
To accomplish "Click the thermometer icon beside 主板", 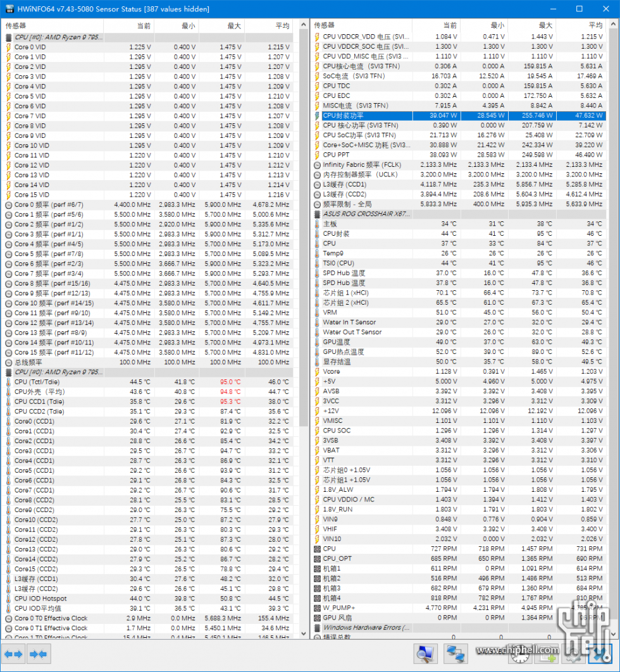I will coord(317,224).
